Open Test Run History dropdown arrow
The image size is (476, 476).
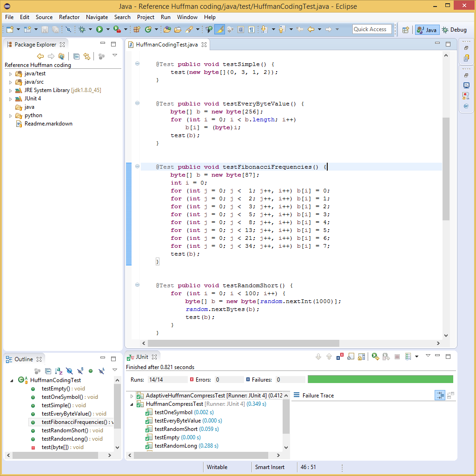point(417,357)
